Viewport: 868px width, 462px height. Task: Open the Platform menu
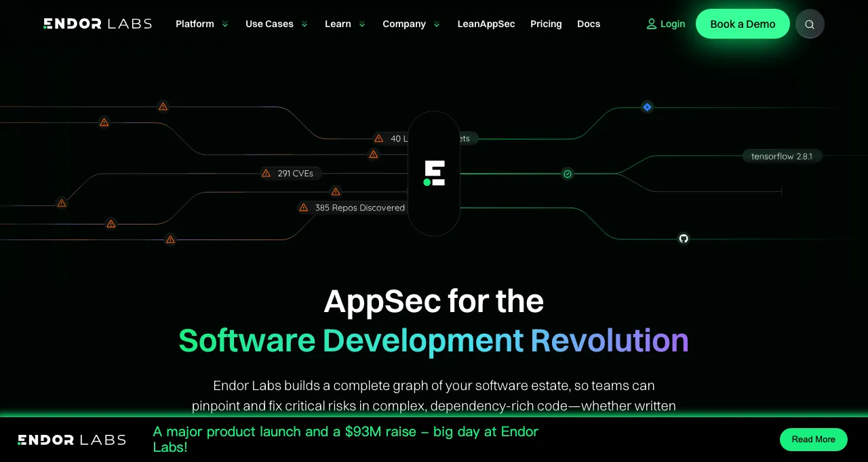click(195, 24)
